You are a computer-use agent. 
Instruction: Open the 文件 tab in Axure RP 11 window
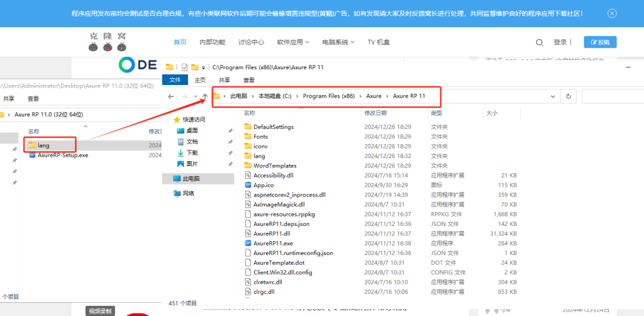click(x=175, y=80)
